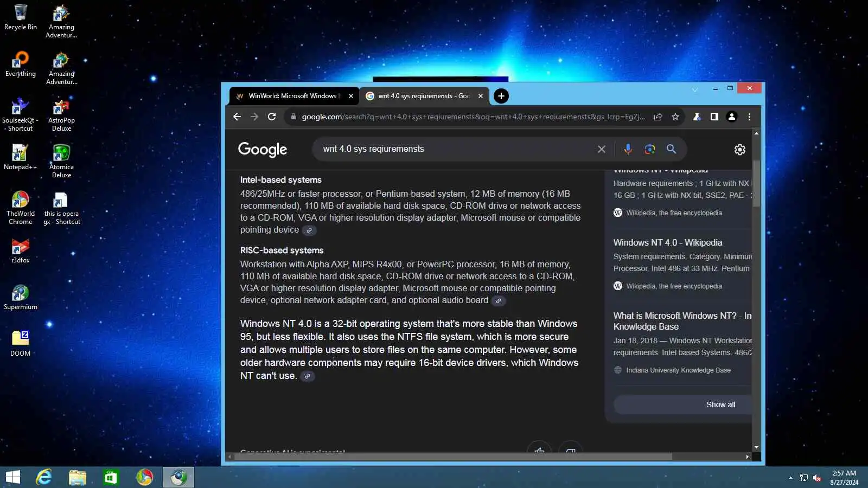The image size is (868, 488).
Task: Click into the Google search field
Action: click(x=456, y=149)
